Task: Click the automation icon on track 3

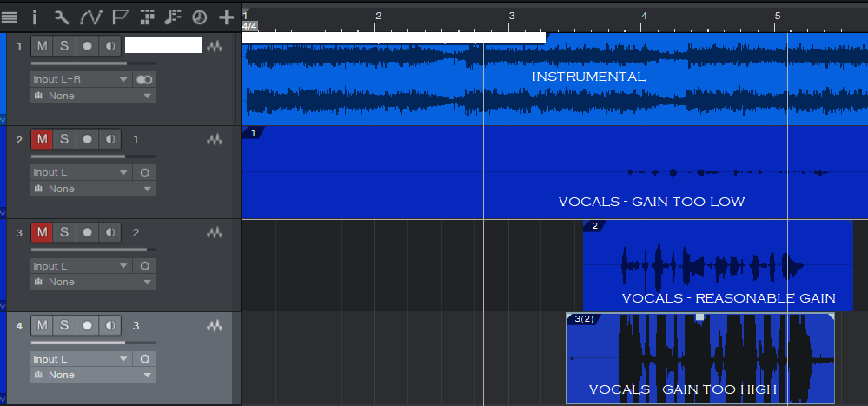Action: click(215, 233)
